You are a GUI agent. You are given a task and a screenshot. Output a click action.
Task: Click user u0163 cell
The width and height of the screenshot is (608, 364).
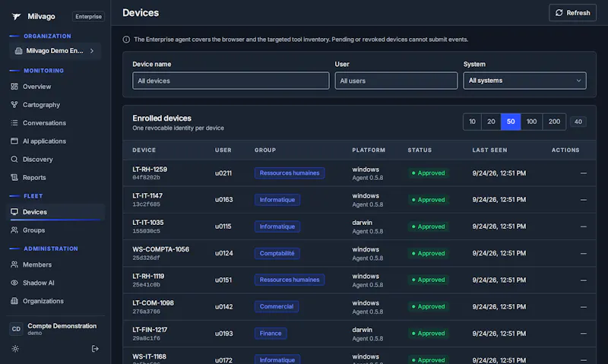[x=223, y=200]
